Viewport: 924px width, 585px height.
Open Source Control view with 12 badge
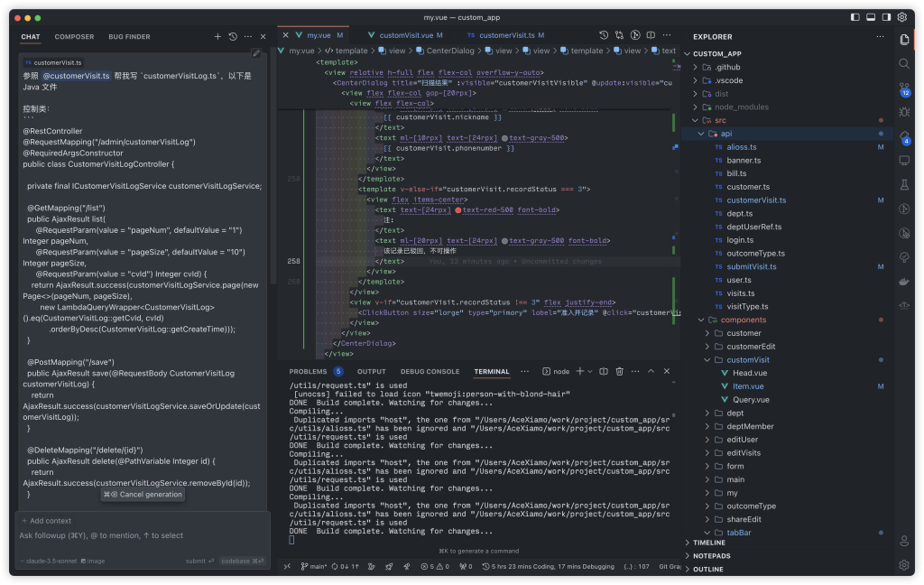coord(904,88)
